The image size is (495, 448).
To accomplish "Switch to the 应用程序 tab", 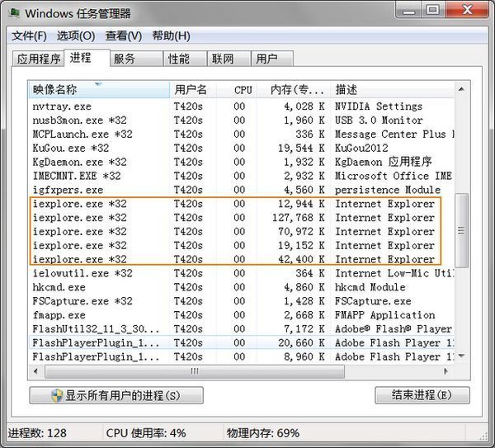I will [39, 59].
